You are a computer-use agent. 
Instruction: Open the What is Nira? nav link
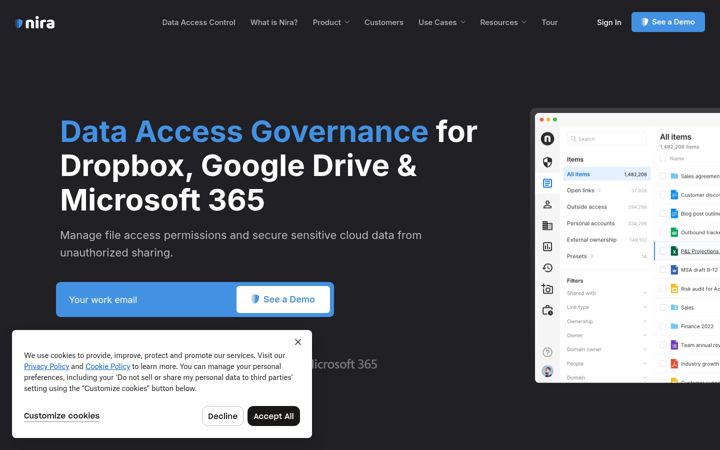click(274, 22)
